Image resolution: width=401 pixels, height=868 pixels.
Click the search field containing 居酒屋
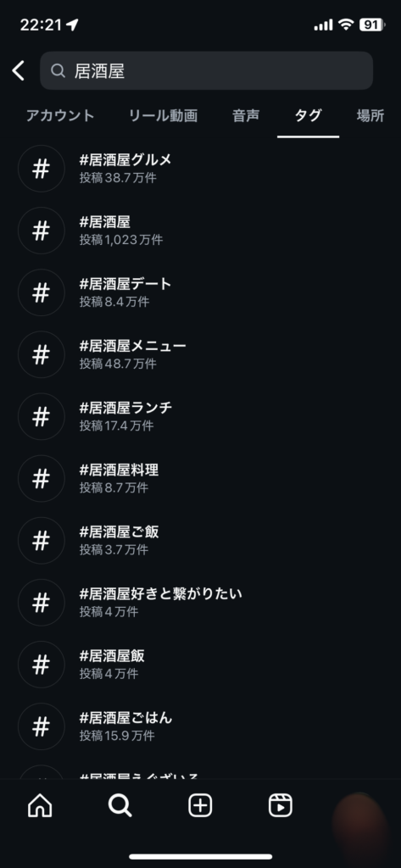206,71
